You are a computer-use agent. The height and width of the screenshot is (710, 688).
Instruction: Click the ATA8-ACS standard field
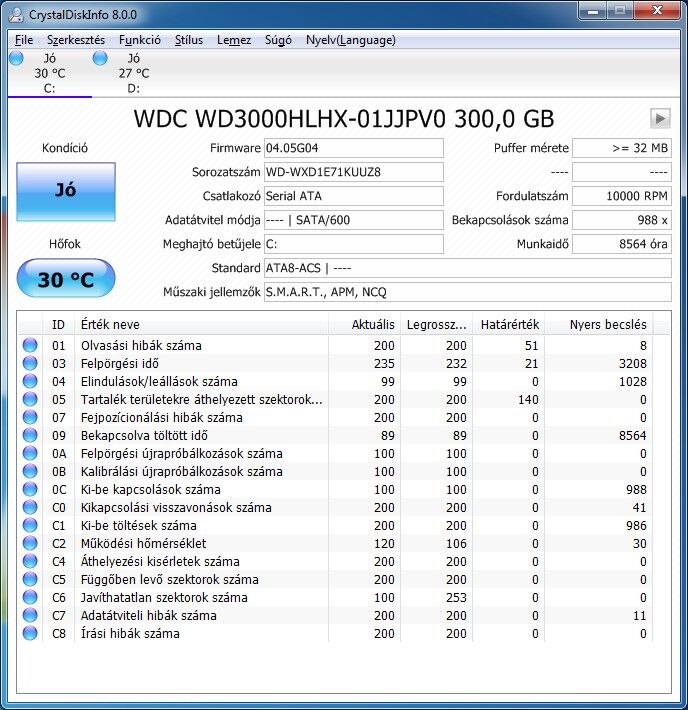[x=468, y=268]
